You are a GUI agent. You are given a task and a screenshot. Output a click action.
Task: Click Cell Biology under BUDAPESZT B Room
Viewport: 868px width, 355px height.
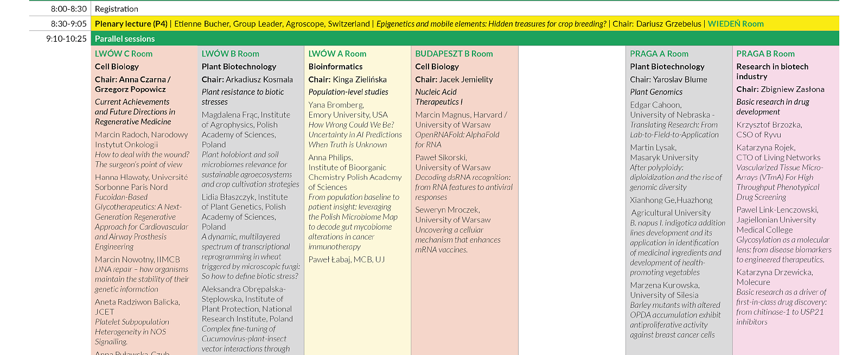[x=437, y=67]
